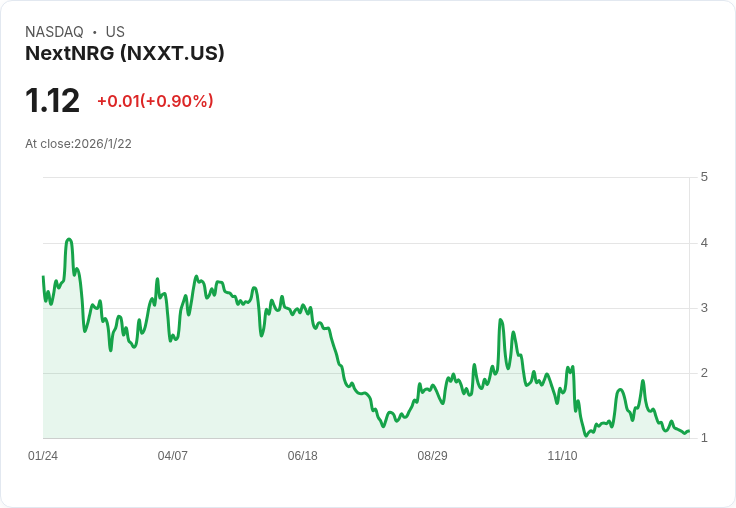Click the start of the price line

click(43, 277)
